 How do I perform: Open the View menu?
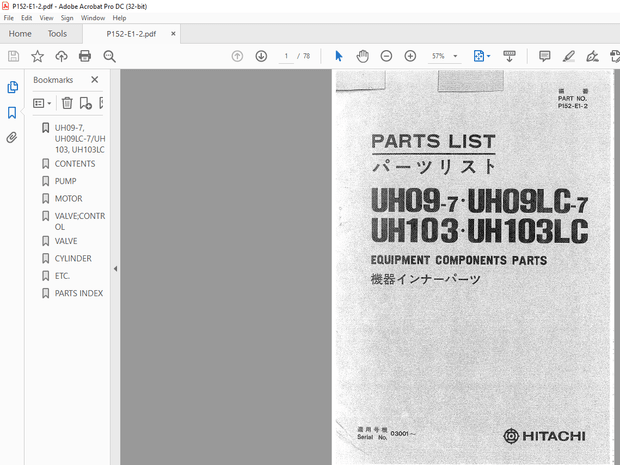click(46, 18)
